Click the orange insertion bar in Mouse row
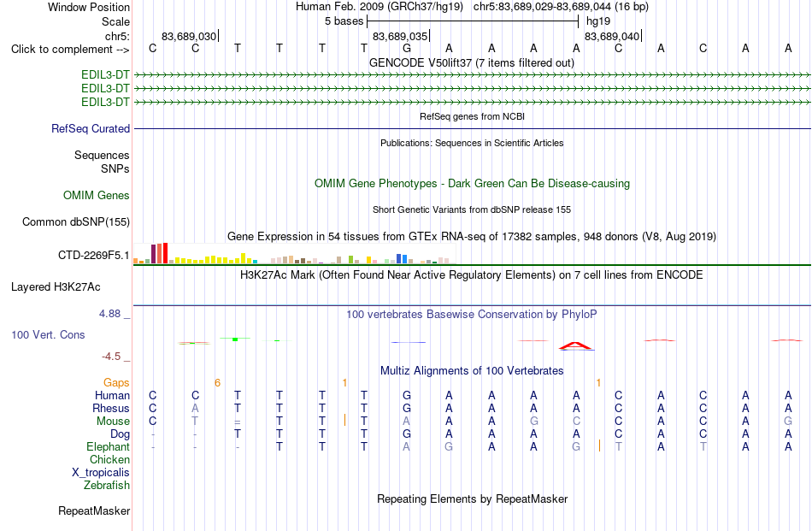This screenshot has width=812, height=531. click(x=345, y=420)
